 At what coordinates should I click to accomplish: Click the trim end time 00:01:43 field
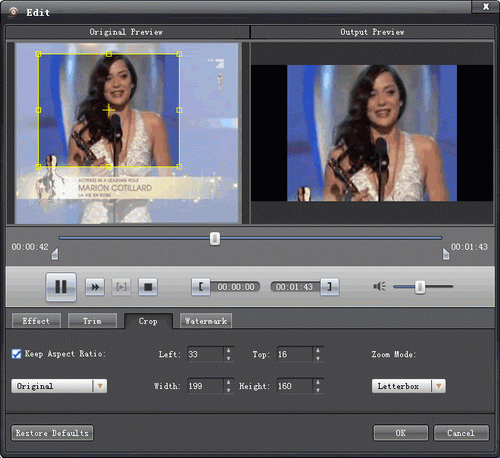coord(295,287)
